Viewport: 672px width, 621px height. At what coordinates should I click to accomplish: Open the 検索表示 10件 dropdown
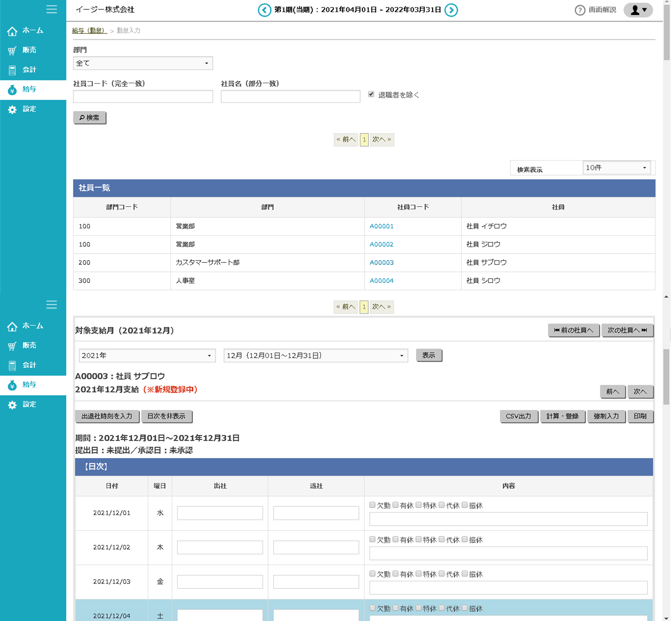(x=616, y=168)
